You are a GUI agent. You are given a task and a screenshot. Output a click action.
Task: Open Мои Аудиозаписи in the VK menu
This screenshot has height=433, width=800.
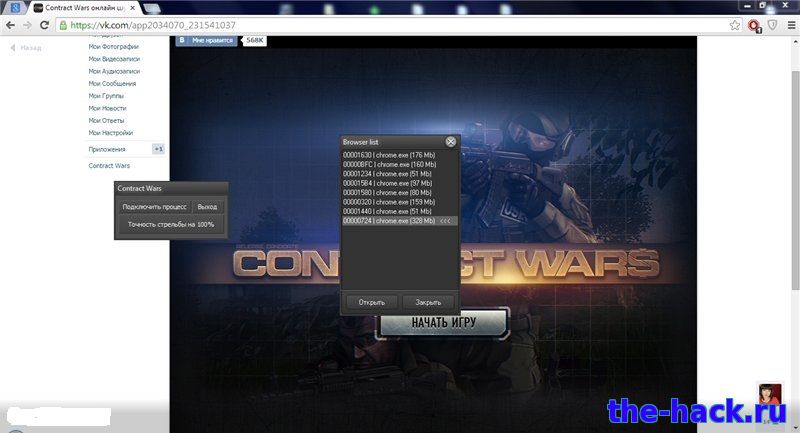pos(114,71)
